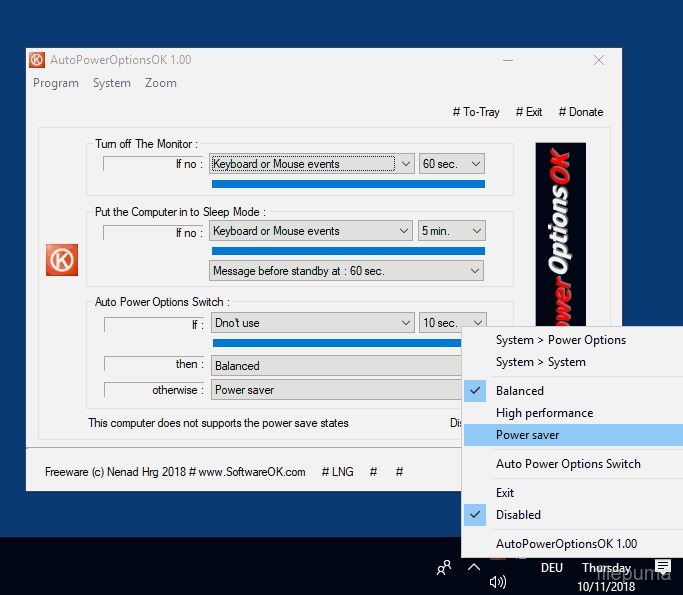Toggle the Disabled option in tray menu
This screenshot has width=683, height=595.
click(x=518, y=515)
